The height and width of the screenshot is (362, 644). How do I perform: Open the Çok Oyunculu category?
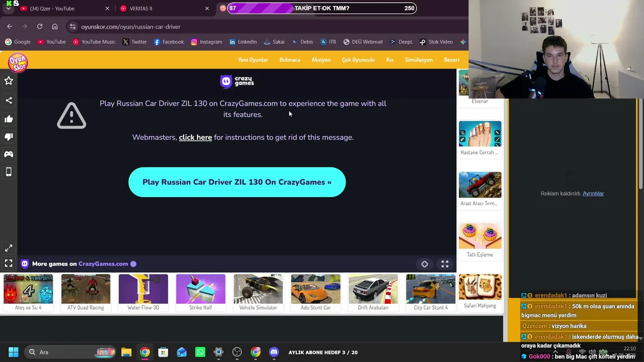tap(358, 60)
